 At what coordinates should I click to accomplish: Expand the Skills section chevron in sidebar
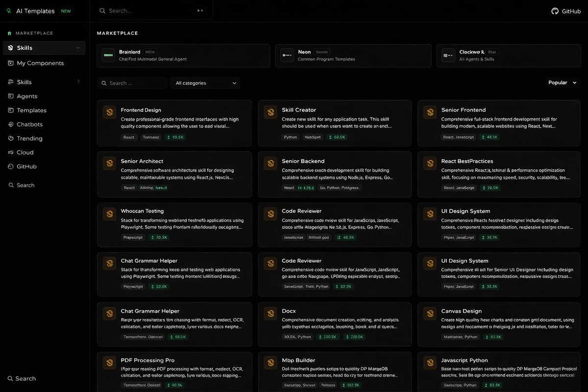[x=79, y=82]
